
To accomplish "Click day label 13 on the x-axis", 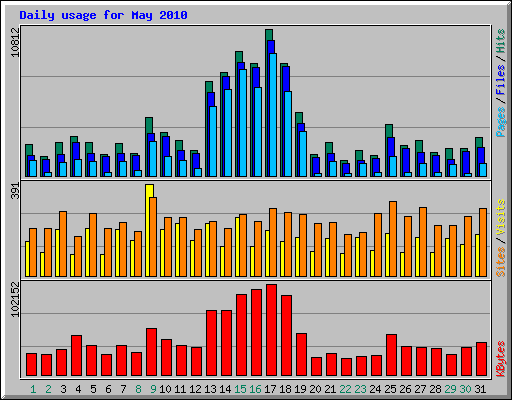I will (210, 389).
